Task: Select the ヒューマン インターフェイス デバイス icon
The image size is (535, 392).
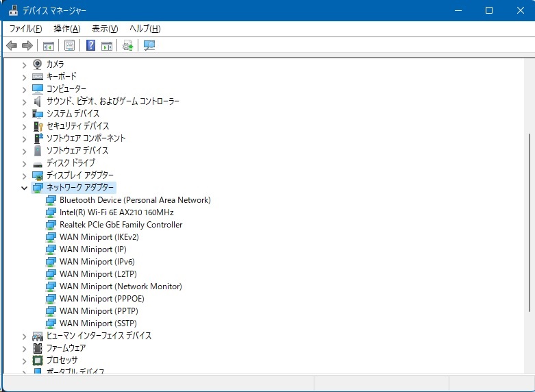Action: click(x=38, y=336)
